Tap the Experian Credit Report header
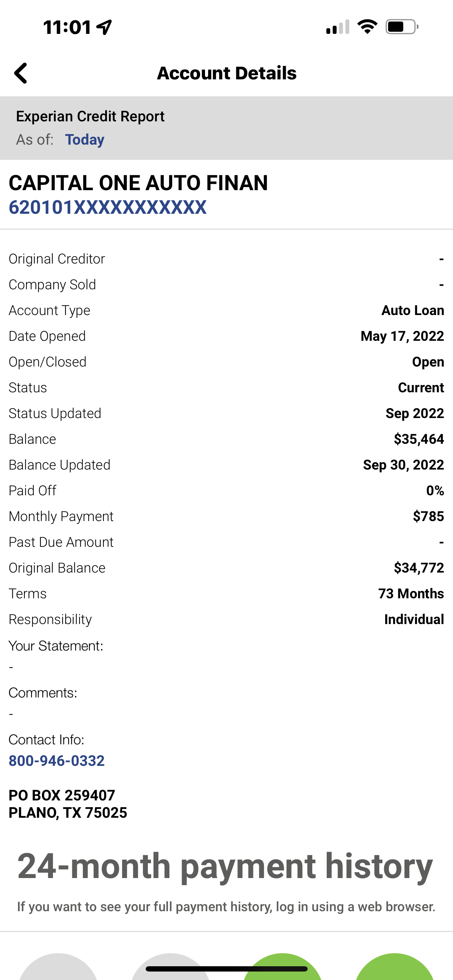Image resolution: width=453 pixels, height=980 pixels. click(90, 116)
